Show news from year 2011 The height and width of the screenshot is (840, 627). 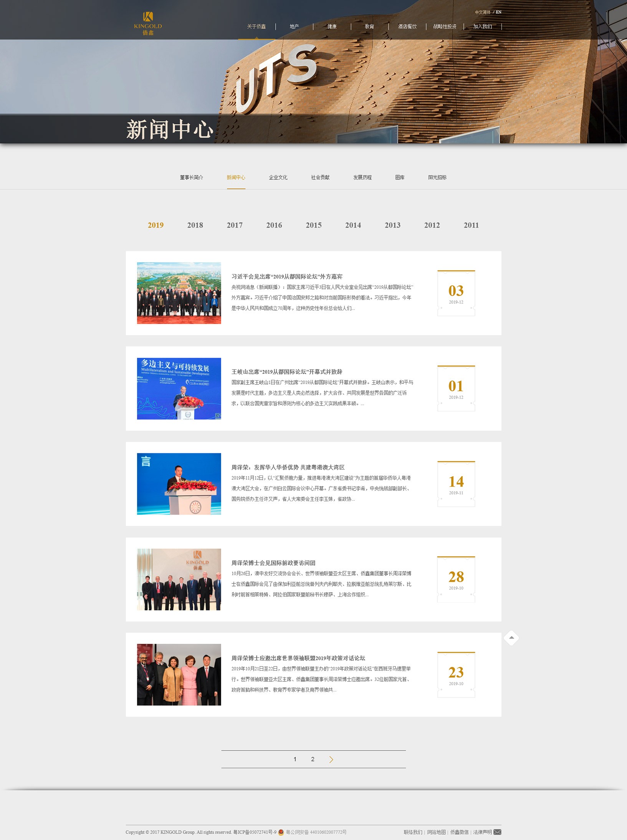(x=471, y=225)
